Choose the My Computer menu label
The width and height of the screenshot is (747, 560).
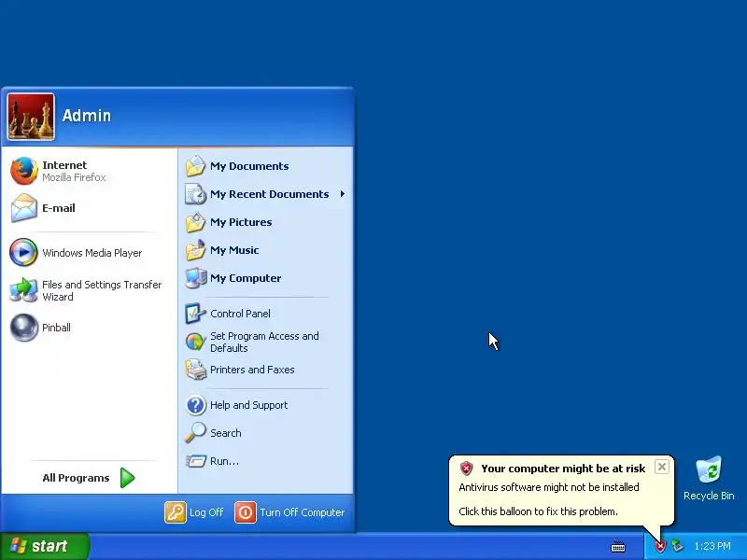point(246,278)
